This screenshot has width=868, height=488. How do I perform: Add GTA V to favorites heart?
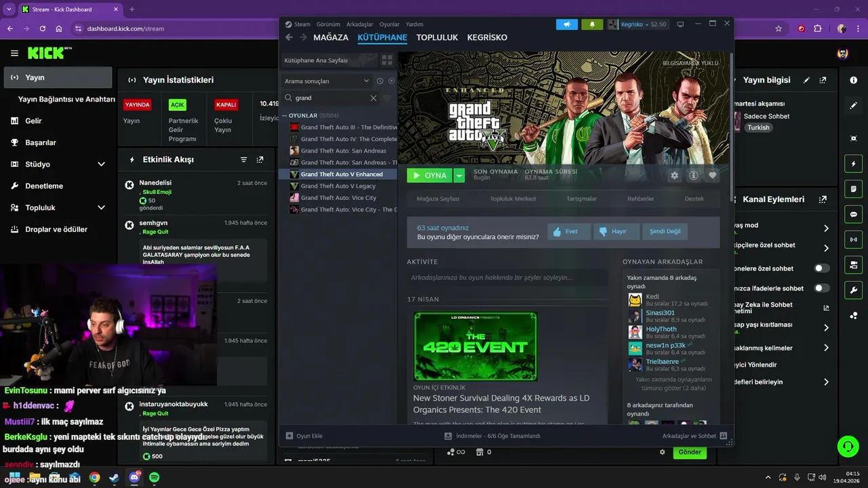point(712,175)
